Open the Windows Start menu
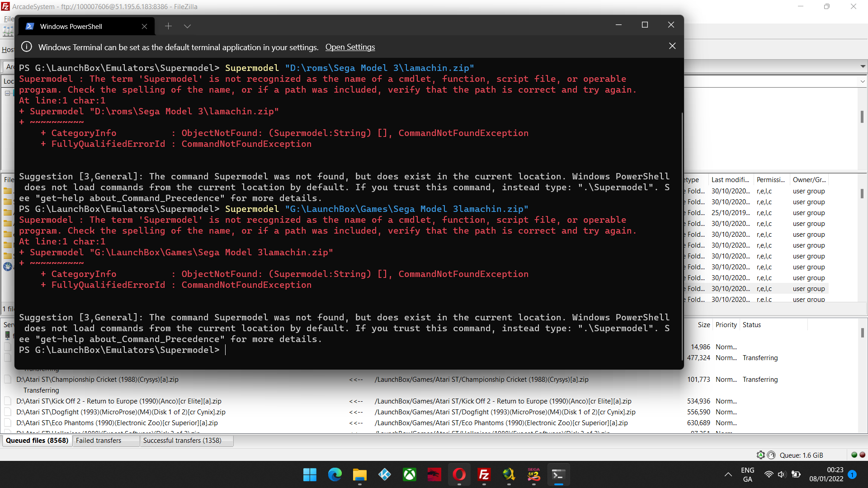Image resolution: width=868 pixels, height=488 pixels. click(310, 474)
